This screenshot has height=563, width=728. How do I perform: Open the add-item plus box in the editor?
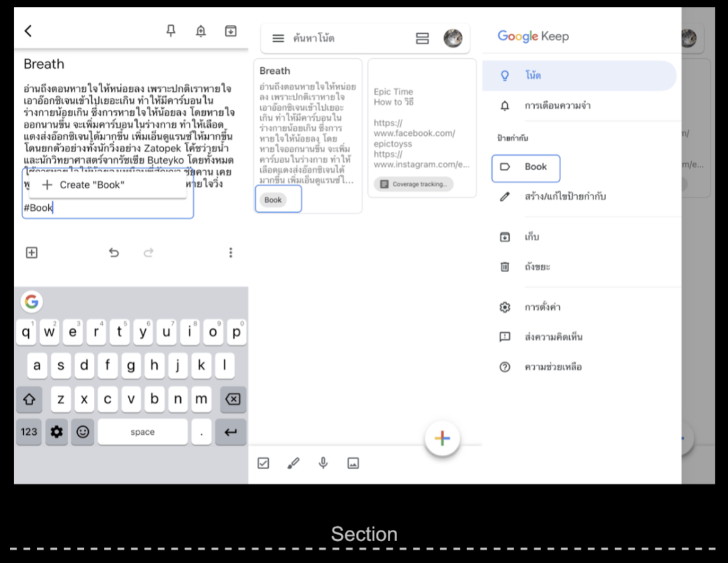click(31, 253)
